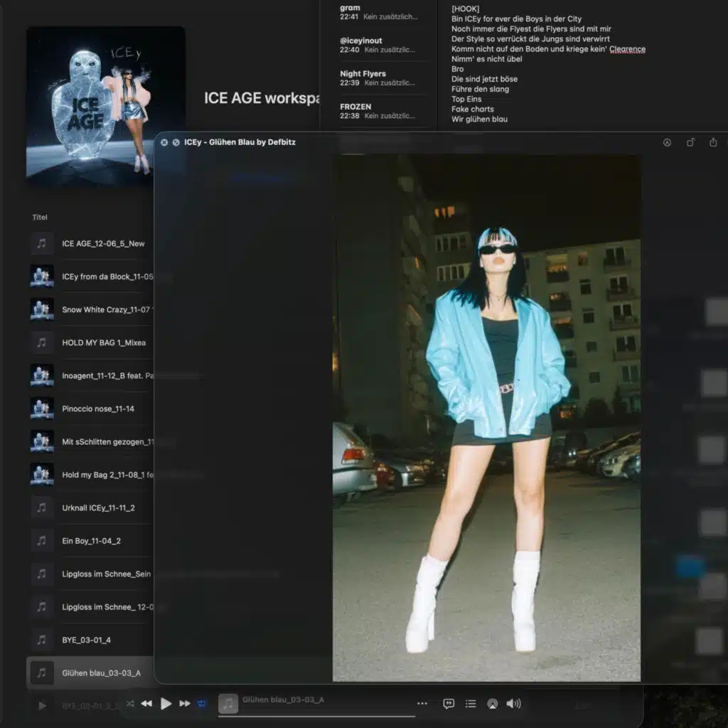Skip to the next track
The height and width of the screenshot is (728, 728).
(x=185, y=703)
